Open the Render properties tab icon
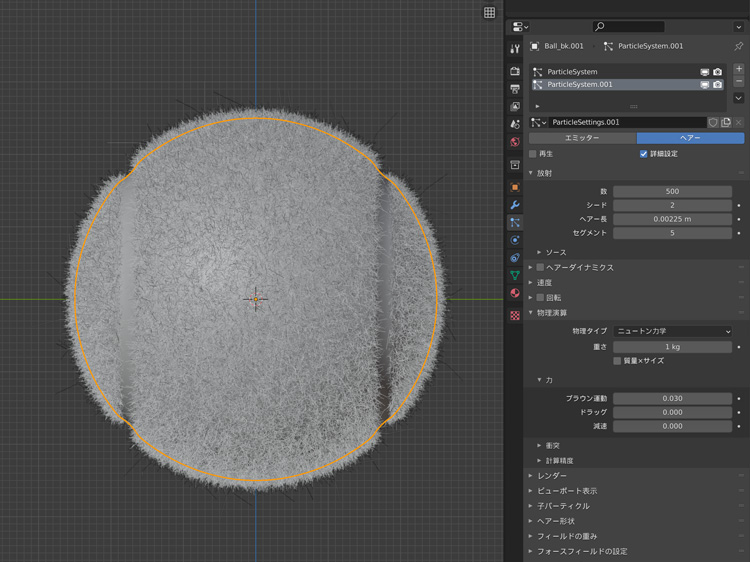Screen dimensions: 750x562 pos(515,71)
